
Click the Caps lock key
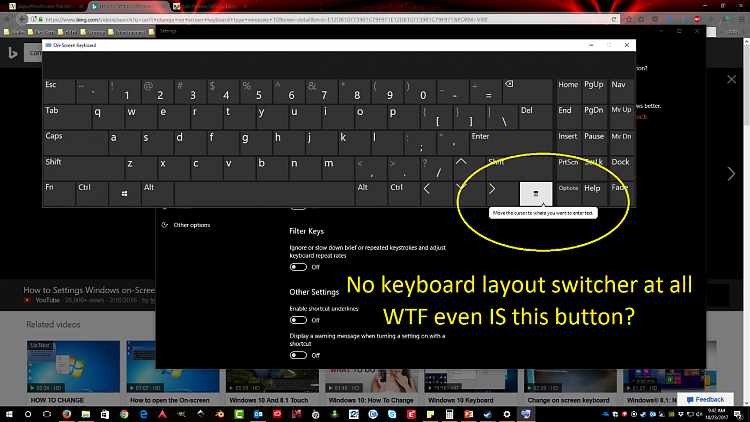[x=75, y=143]
